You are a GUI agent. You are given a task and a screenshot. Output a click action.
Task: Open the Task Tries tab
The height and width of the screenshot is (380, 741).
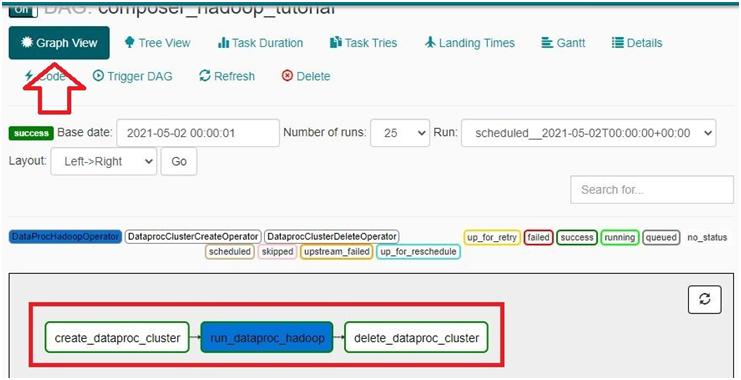[363, 43]
